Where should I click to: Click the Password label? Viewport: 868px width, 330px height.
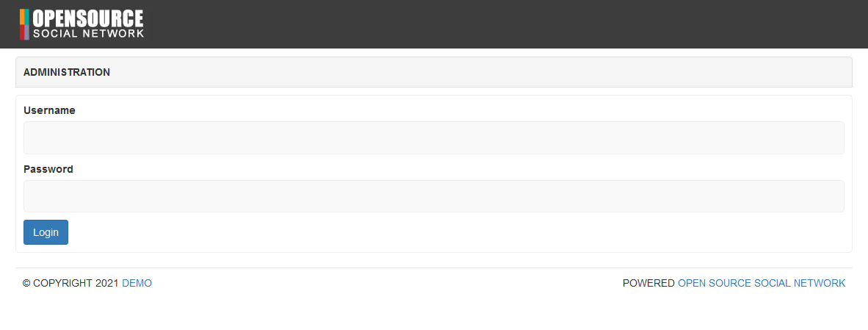pyautogui.click(x=48, y=169)
